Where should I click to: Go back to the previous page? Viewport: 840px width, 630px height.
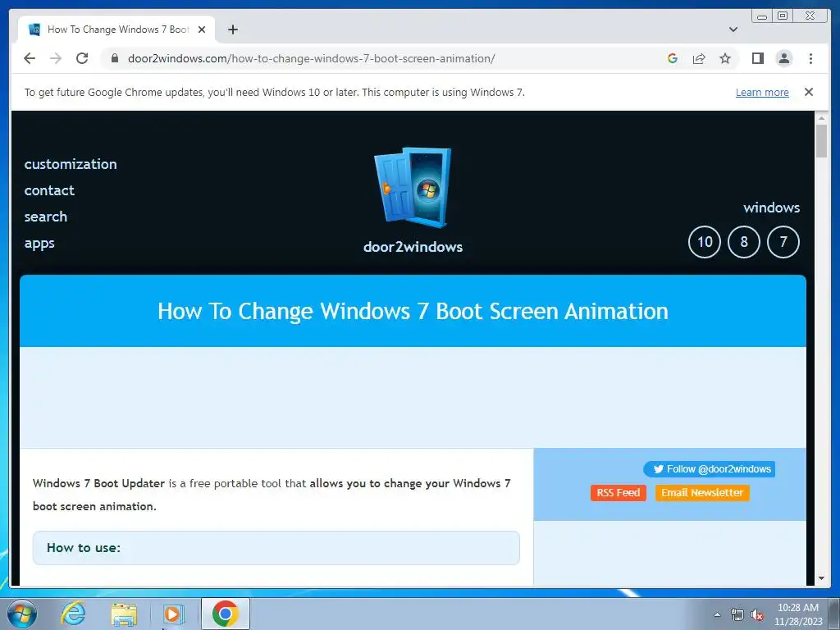click(x=30, y=58)
